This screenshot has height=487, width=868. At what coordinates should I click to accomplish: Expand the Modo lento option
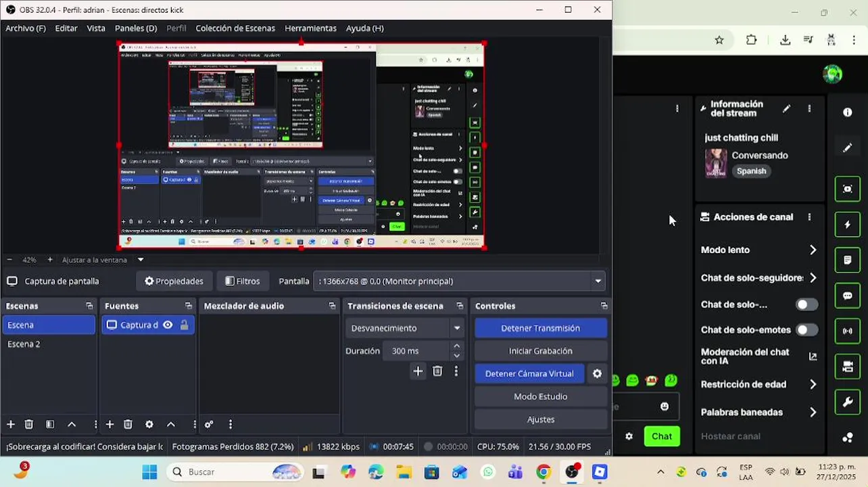click(813, 250)
